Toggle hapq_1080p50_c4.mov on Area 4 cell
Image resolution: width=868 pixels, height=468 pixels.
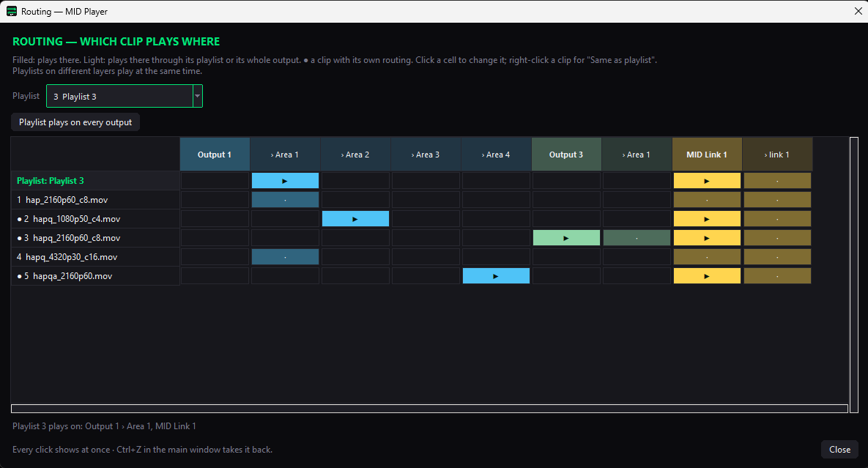point(496,219)
